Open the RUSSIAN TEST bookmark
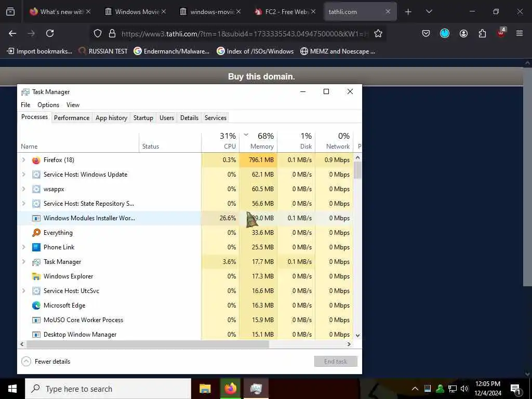Image resolution: width=532 pixels, height=399 pixels. tap(103, 51)
